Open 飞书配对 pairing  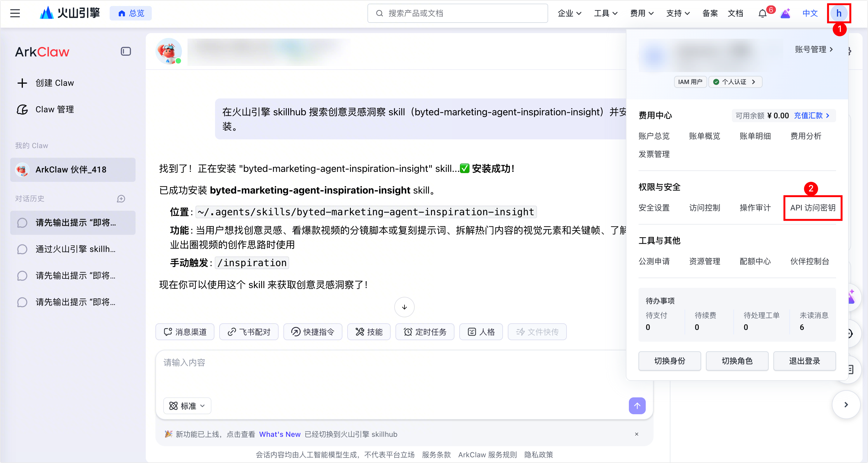[249, 332]
